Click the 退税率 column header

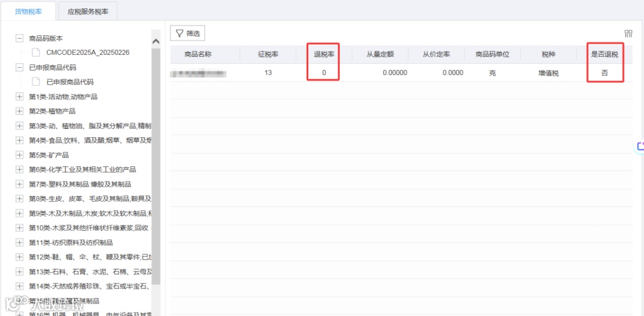pos(324,54)
